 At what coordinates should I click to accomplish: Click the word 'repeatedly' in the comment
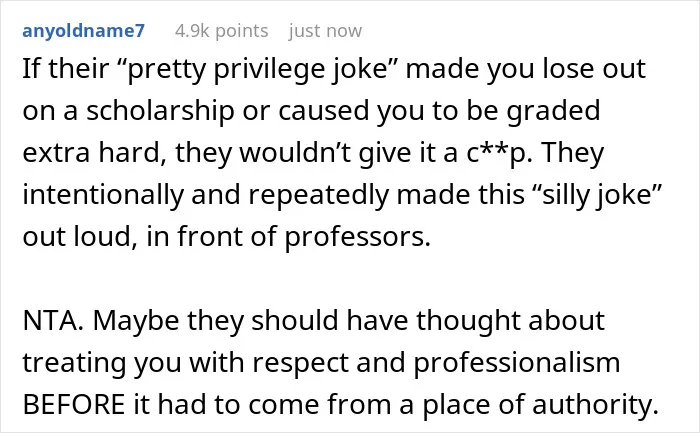pos(319,195)
